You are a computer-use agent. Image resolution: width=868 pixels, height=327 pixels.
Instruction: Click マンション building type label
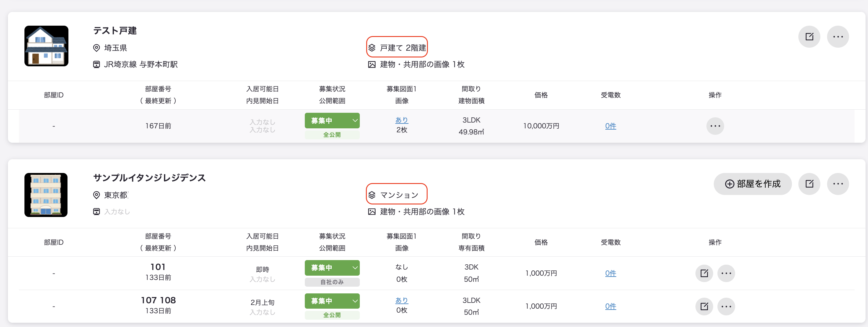pyautogui.click(x=399, y=195)
